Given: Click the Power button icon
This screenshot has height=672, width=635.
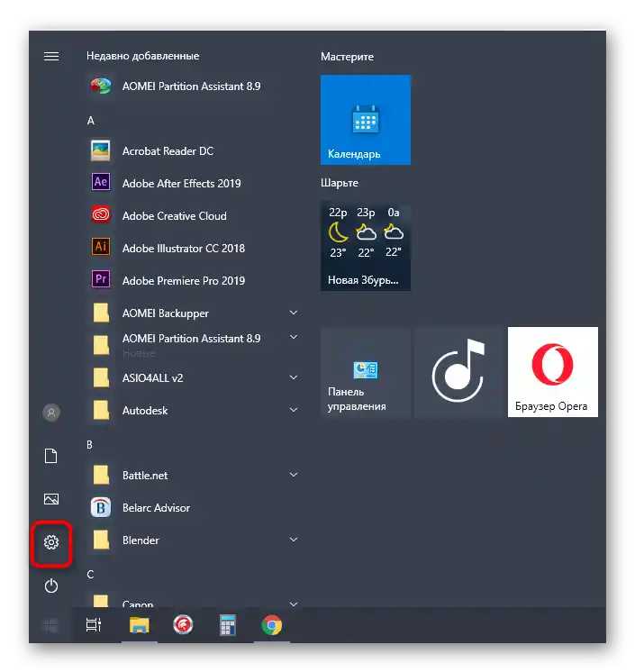Looking at the screenshot, I should coord(51,586).
